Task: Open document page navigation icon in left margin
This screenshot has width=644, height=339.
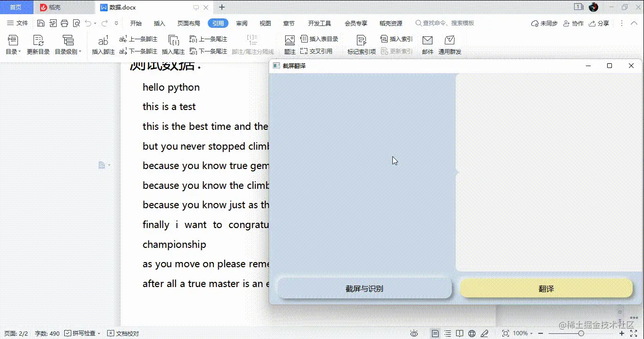Action: tap(102, 165)
